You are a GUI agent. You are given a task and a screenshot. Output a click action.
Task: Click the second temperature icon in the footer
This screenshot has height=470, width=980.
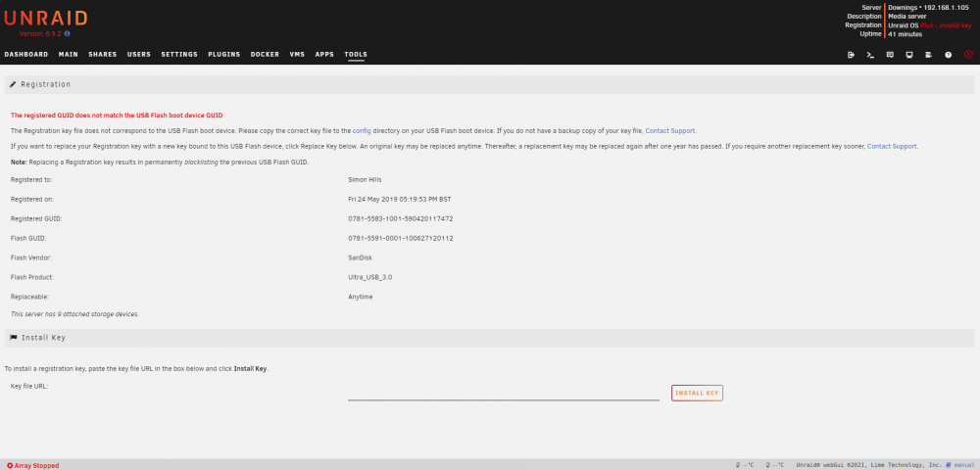pyautogui.click(x=768, y=465)
